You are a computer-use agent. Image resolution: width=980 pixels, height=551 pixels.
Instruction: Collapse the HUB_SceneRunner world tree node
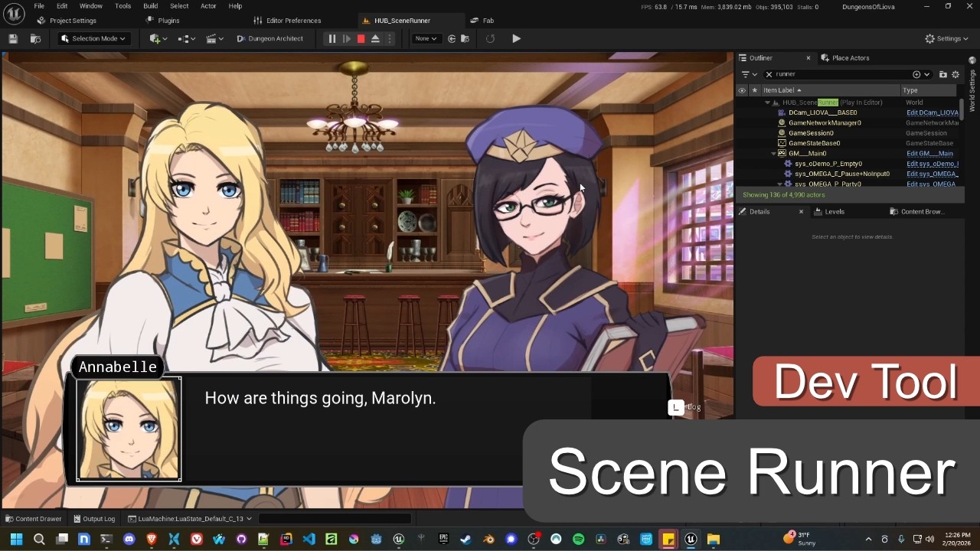pyautogui.click(x=767, y=103)
